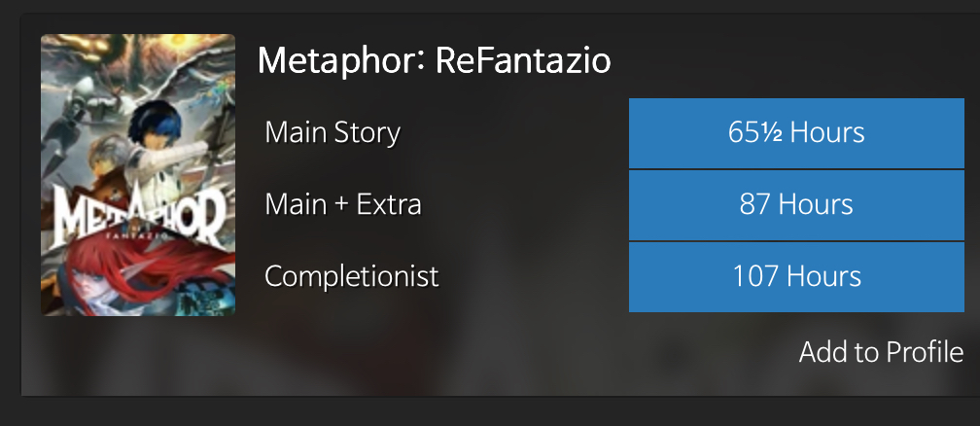The width and height of the screenshot is (980, 426).
Task: Click the Main Story label
Action: 332,132
